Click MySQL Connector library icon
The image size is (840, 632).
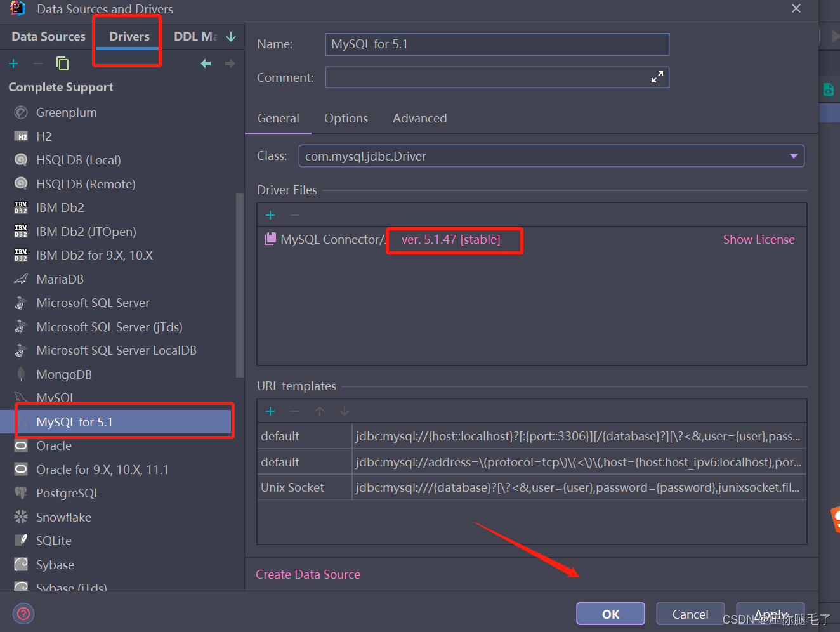click(270, 239)
